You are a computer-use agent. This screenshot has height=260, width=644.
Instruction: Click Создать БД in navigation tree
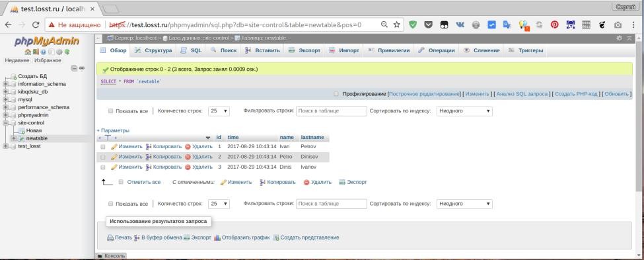pos(32,76)
